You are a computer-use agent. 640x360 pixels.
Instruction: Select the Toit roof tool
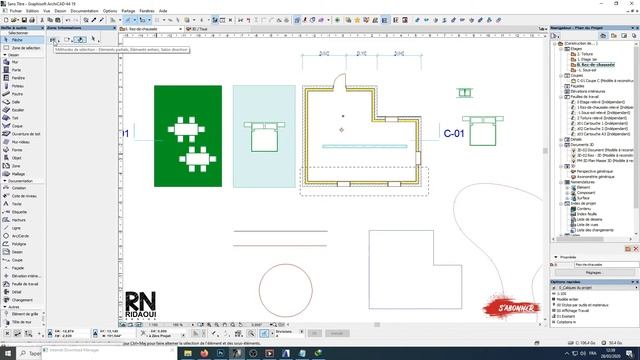point(22,118)
